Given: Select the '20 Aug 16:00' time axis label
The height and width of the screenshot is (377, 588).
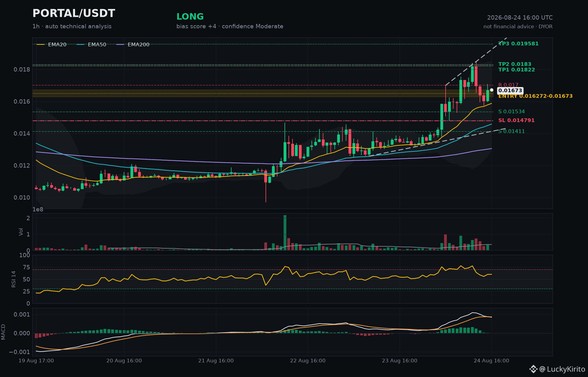Looking at the screenshot, I should click(124, 361).
